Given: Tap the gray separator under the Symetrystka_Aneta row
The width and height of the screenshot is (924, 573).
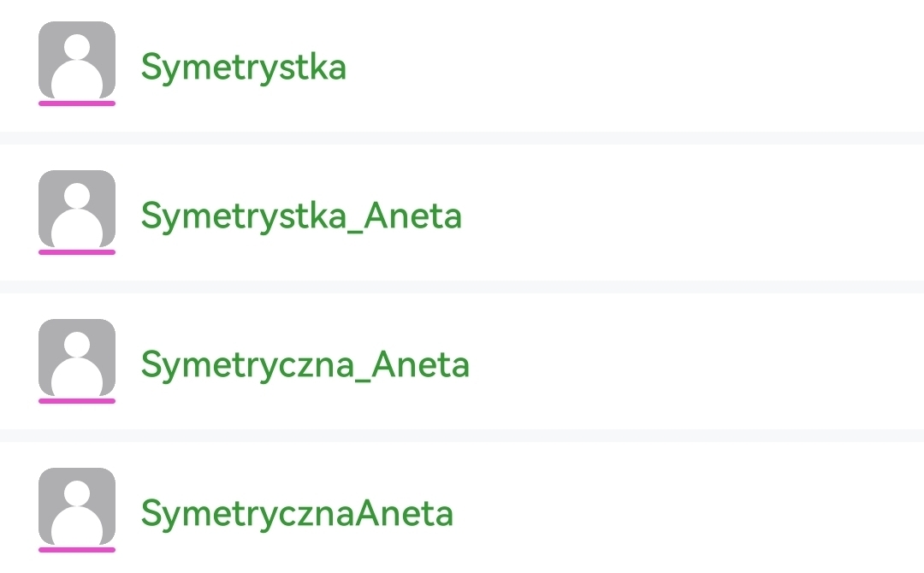Looking at the screenshot, I should 462,286.
